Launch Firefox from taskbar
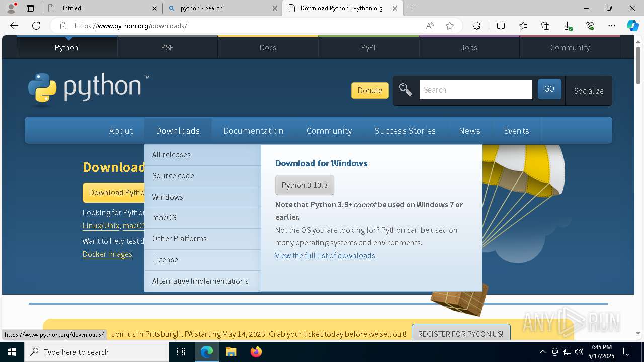The height and width of the screenshot is (362, 644). click(x=256, y=352)
